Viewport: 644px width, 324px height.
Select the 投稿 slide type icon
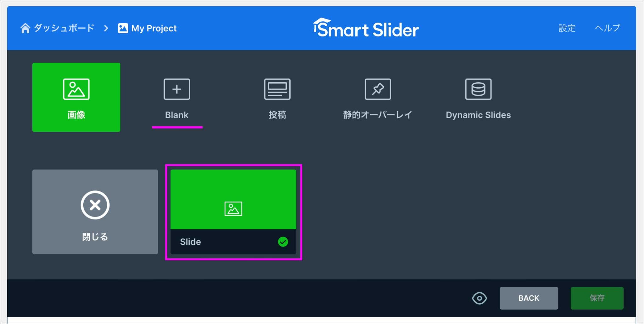[277, 89]
